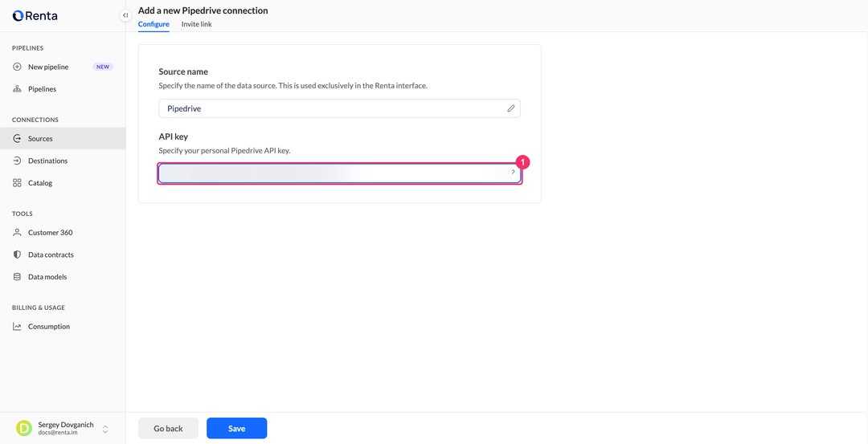Click the CONNECTIONS section header

(x=35, y=120)
